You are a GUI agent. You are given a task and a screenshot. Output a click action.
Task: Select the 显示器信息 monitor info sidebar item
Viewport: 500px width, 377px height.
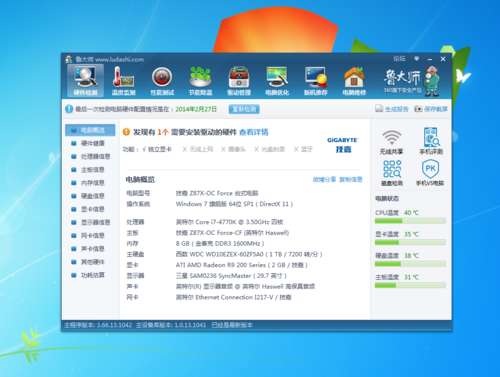[90, 222]
